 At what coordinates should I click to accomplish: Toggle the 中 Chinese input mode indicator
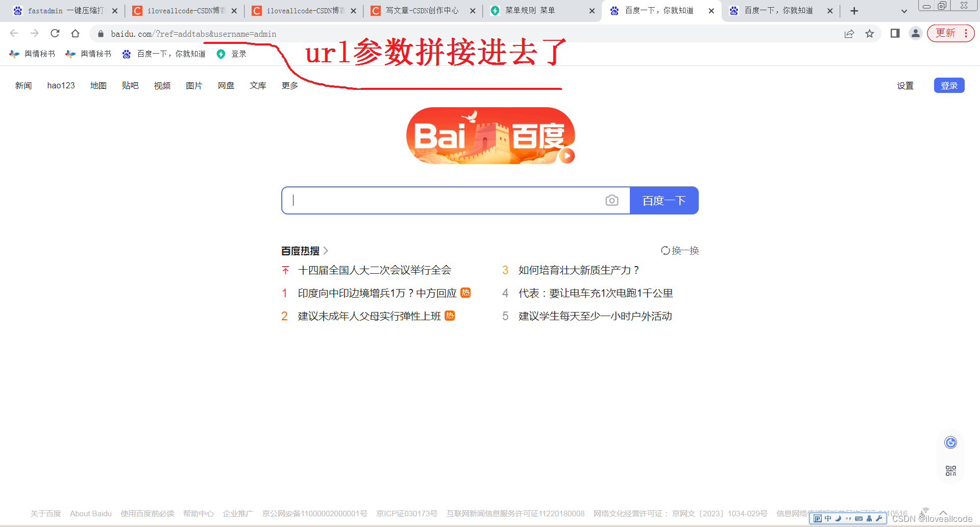828,518
